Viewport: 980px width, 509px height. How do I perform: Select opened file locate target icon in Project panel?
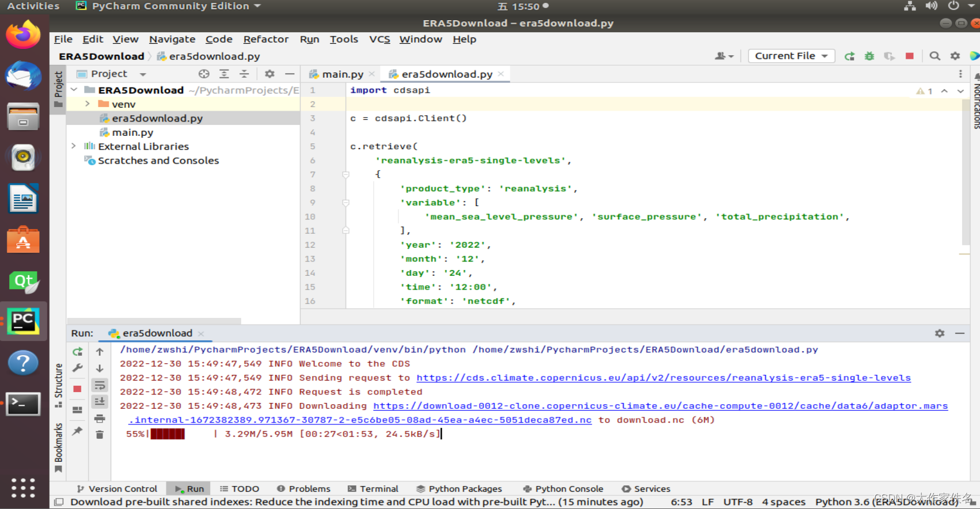tap(204, 74)
